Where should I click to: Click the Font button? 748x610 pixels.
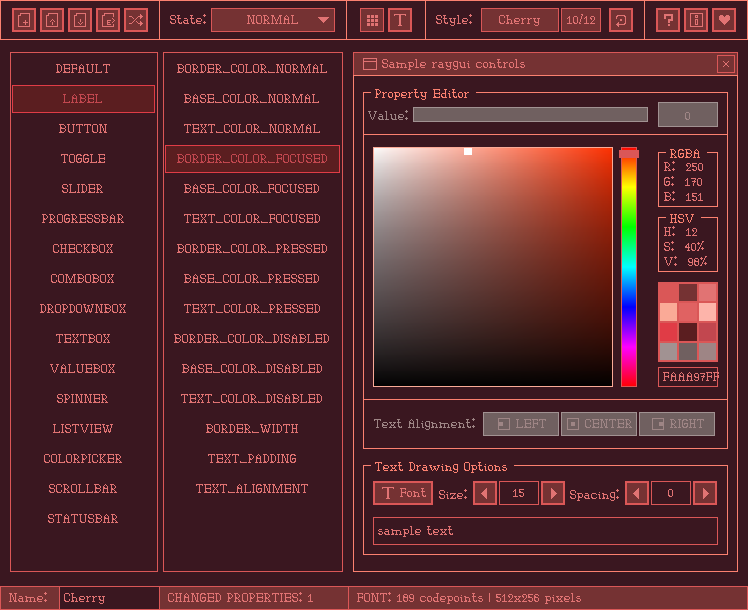point(403,493)
